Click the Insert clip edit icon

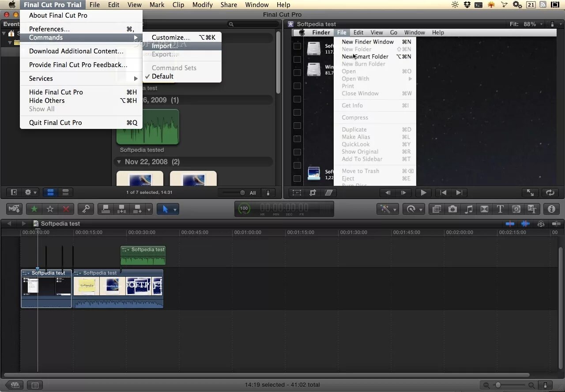tap(121, 209)
